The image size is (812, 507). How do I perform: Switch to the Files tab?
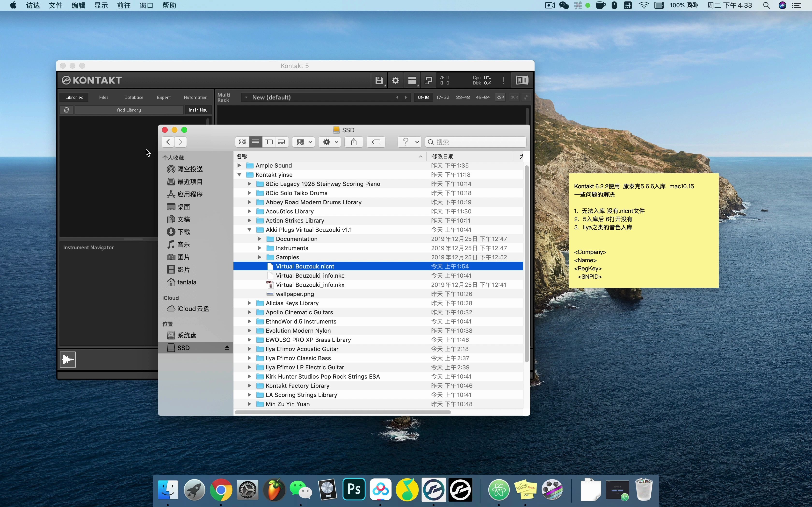(104, 97)
